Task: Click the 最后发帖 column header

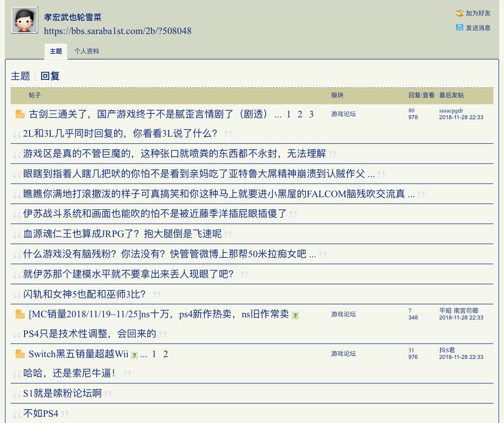Action: 451,95
